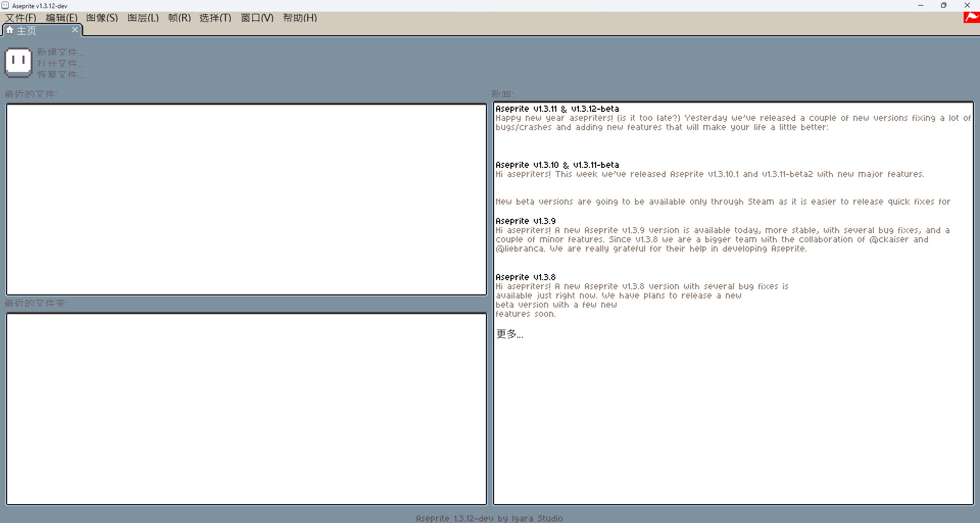Click the 打开文件 link to open a file

pos(60,63)
